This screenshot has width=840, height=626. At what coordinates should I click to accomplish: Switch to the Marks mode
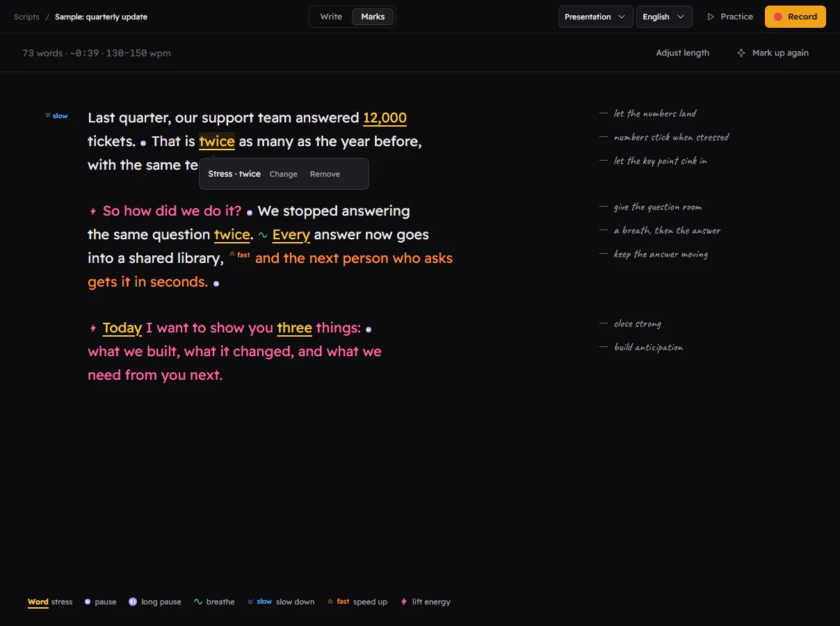(373, 17)
